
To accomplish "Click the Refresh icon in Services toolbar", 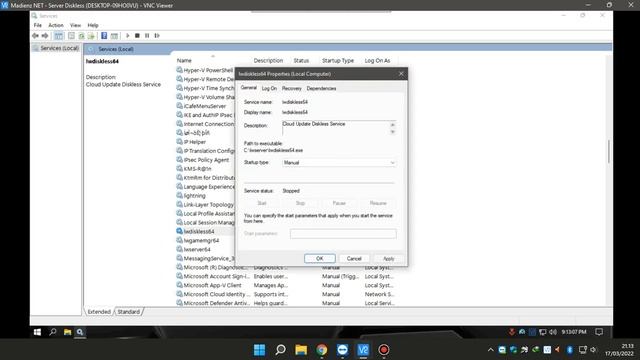I will coord(81,36).
